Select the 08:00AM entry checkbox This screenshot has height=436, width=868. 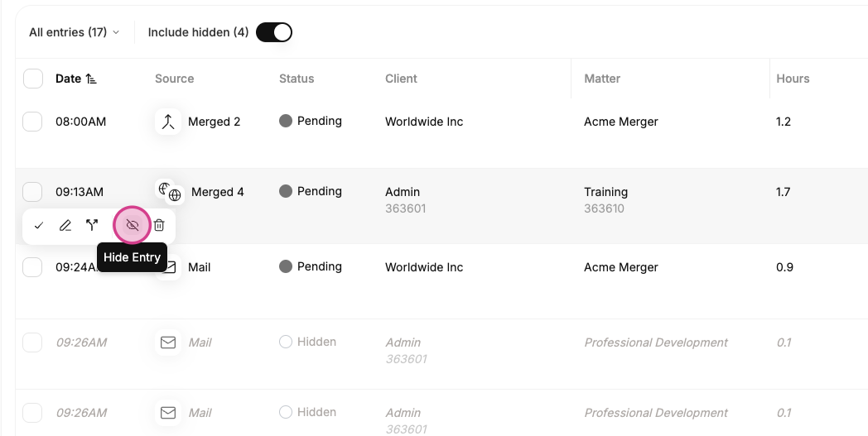pos(32,122)
